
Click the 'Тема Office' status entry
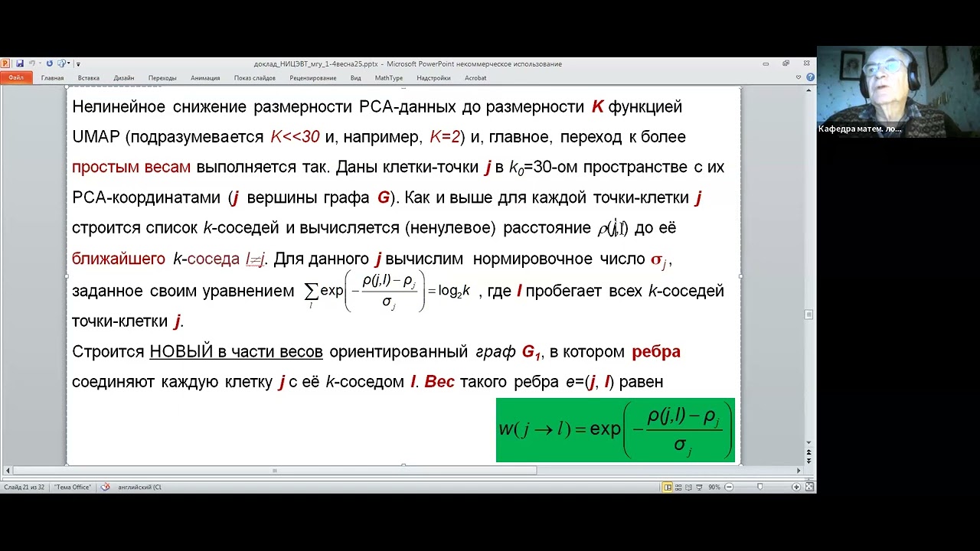(x=73, y=487)
